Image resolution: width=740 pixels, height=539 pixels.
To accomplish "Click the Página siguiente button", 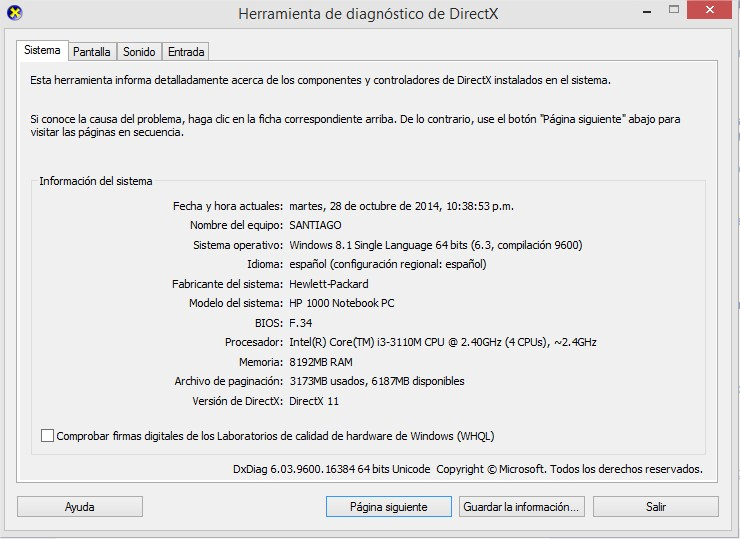I will tap(388, 507).
